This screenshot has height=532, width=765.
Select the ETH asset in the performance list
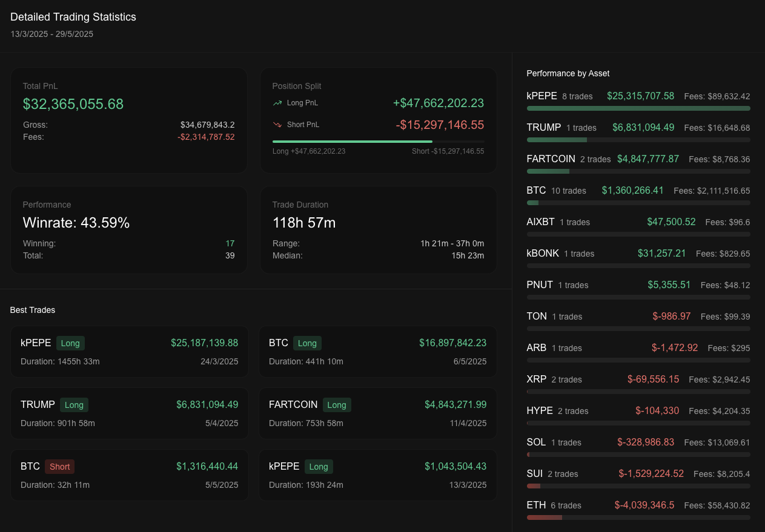coord(535,505)
